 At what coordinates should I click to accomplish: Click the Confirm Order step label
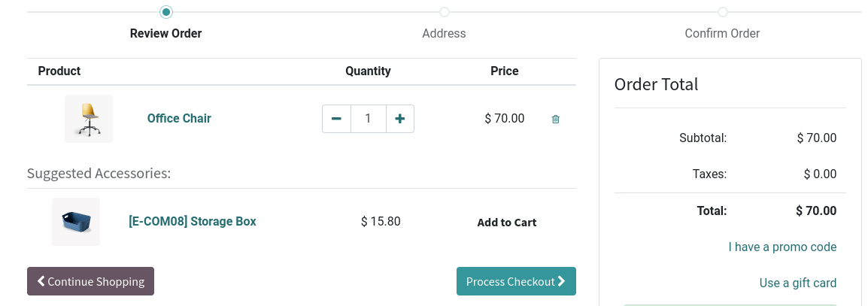(x=722, y=33)
